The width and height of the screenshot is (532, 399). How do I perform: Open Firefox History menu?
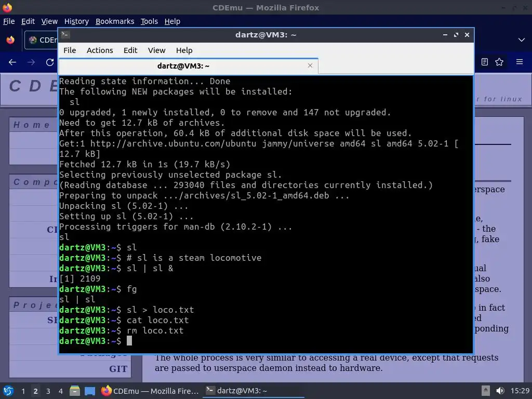[x=76, y=21]
